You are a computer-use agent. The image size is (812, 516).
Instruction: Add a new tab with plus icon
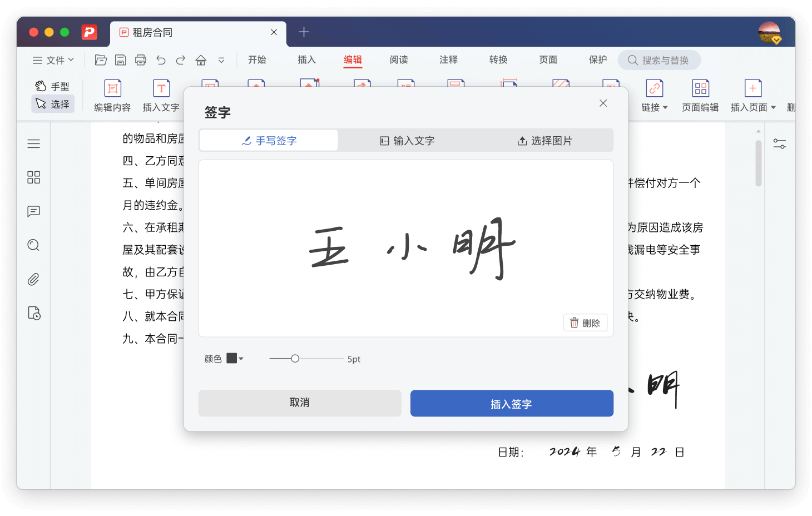pos(304,32)
